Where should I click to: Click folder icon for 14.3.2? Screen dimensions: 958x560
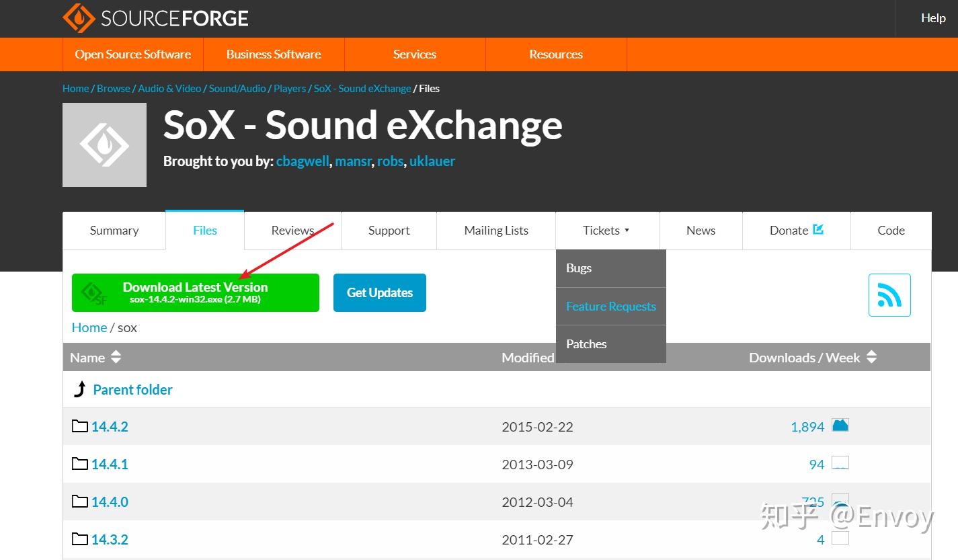tap(80, 538)
